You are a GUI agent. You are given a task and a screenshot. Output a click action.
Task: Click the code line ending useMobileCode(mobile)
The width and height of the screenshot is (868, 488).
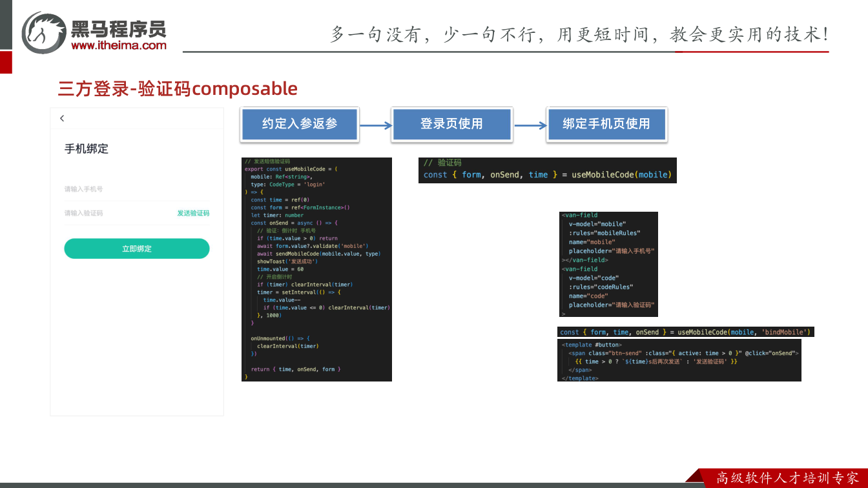[548, 175]
